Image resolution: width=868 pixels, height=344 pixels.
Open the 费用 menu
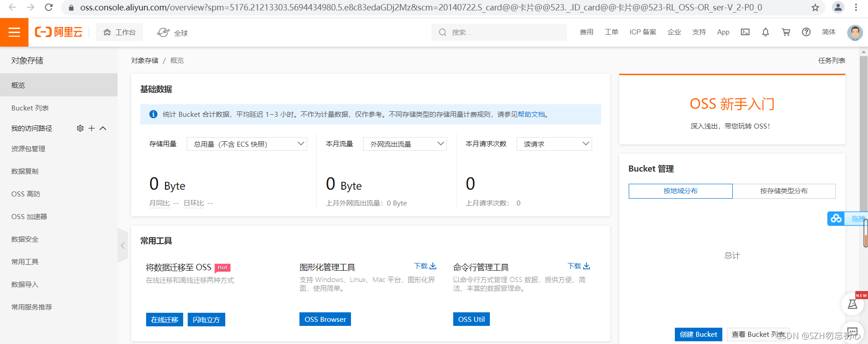(587, 32)
